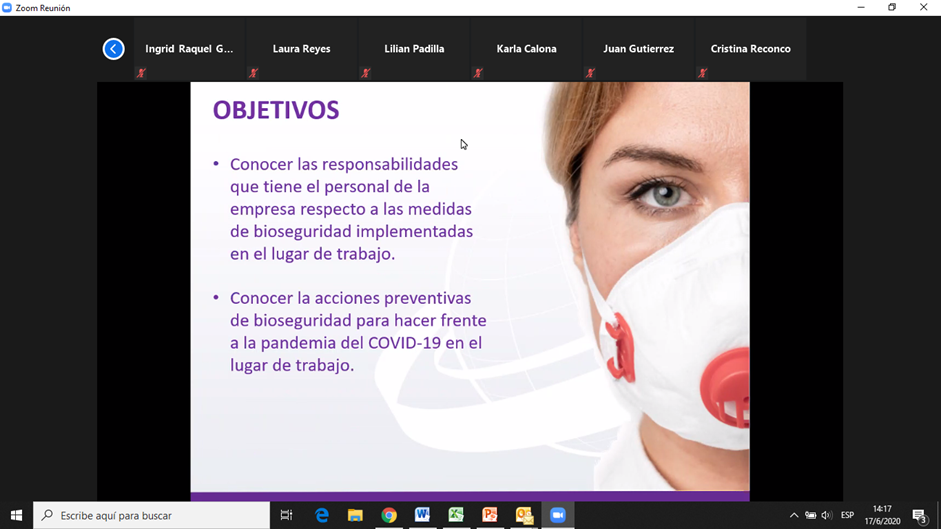This screenshot has height=529, width=941.
Task: Switch to Microsoft Excel in taskbar
Action: pyautogui.click(x=456, y=515)
